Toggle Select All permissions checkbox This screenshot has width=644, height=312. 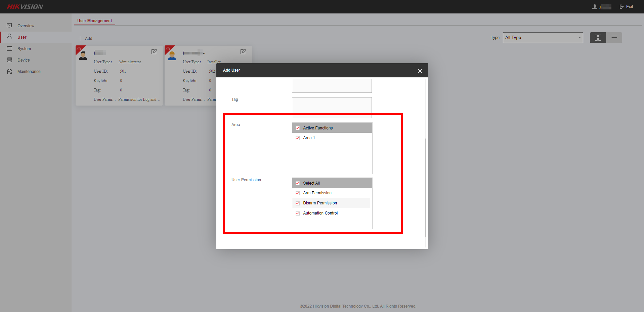click(298, 183)
